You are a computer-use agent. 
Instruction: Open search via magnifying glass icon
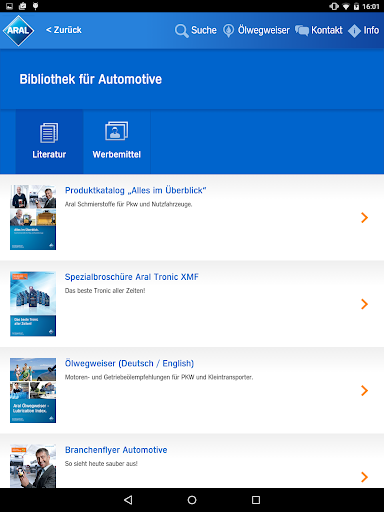[x=182, y=31]
